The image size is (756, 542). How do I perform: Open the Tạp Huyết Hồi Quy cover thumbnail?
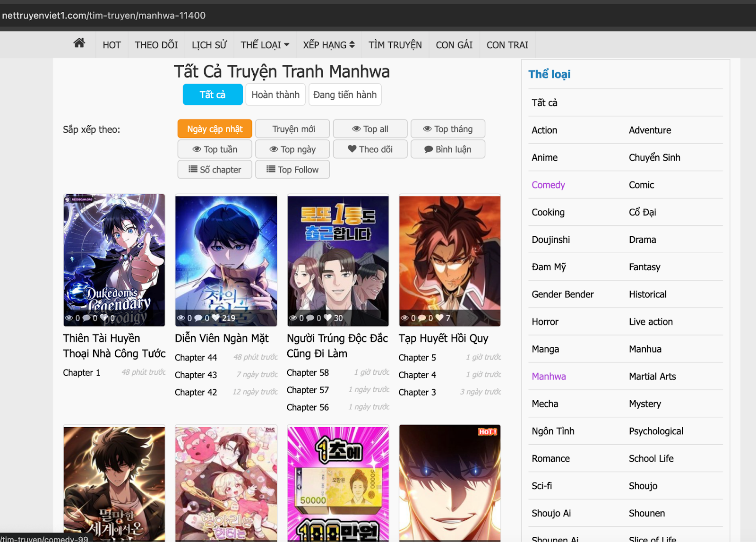click(450, 260)
